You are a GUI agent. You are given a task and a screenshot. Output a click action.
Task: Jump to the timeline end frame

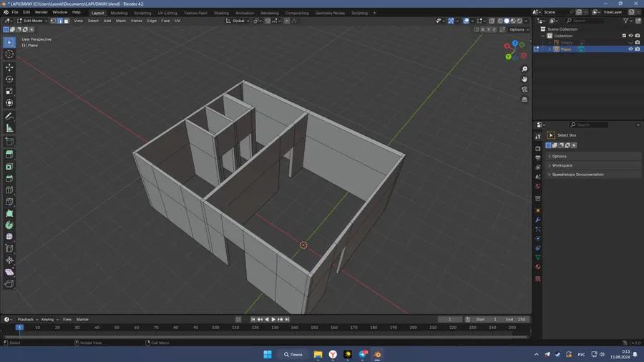[287, 319]
